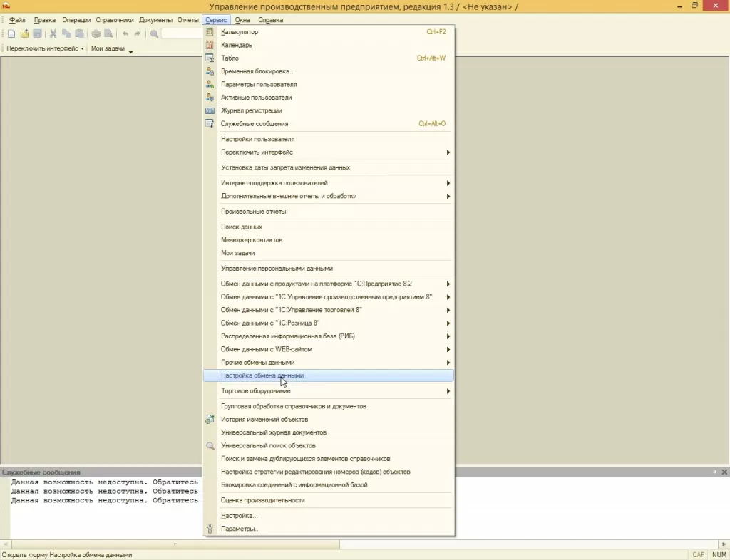Image resolution: width=730 pixels, height=560 pixels.
Task: Open Журнал регистрации via its icon
Action: [x=210, y=110]
